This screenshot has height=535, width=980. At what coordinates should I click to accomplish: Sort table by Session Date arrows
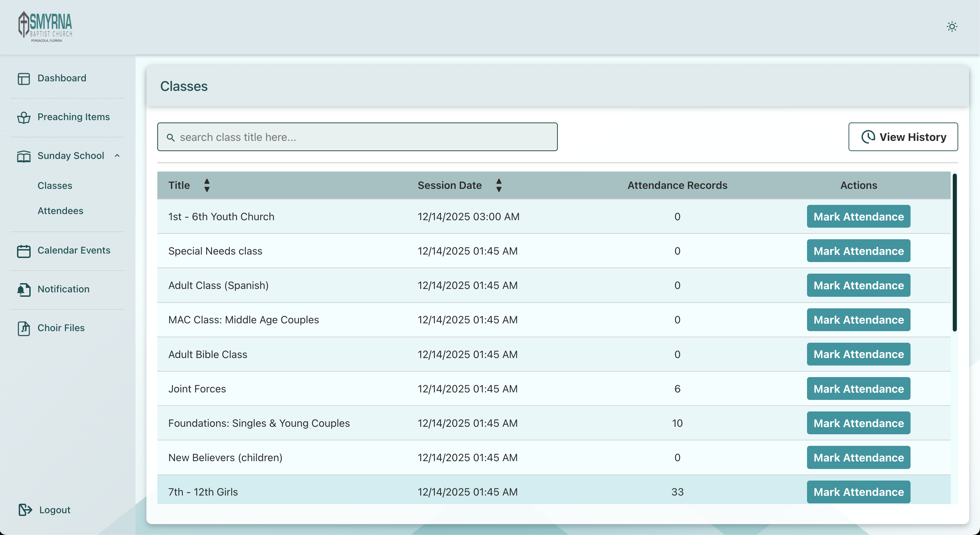coord(499,185)
